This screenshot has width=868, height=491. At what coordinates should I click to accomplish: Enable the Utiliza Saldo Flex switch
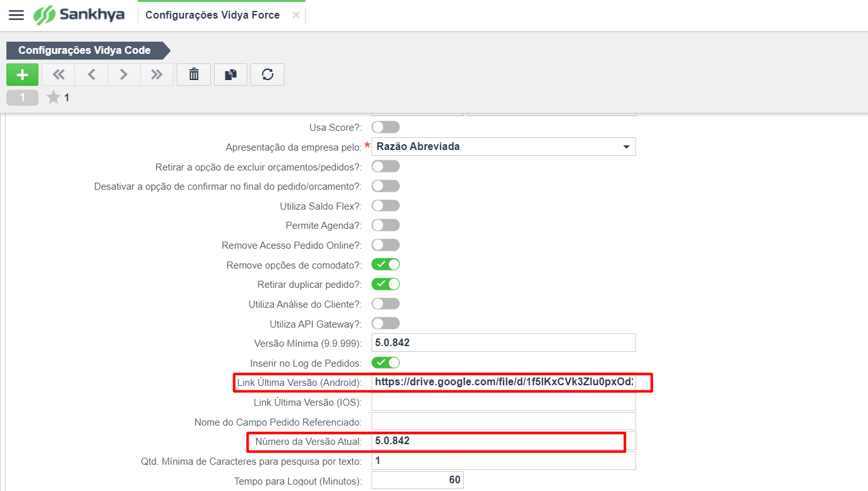386,206
